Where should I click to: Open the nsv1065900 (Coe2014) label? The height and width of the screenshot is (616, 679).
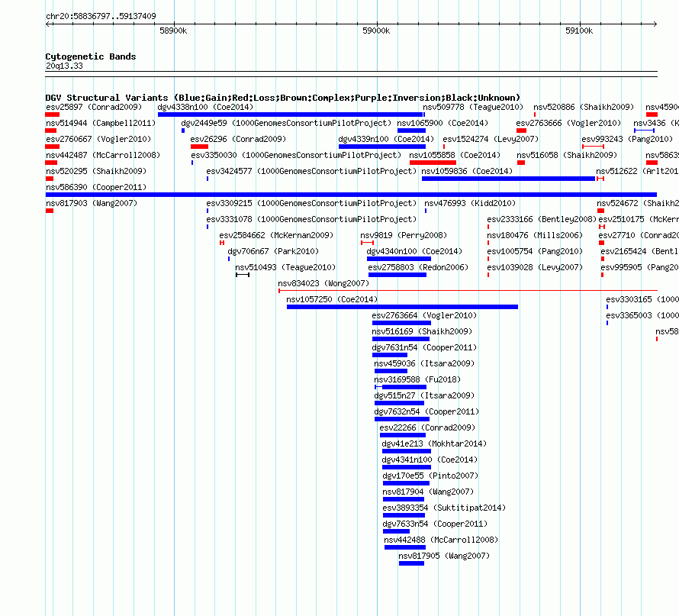442,123
